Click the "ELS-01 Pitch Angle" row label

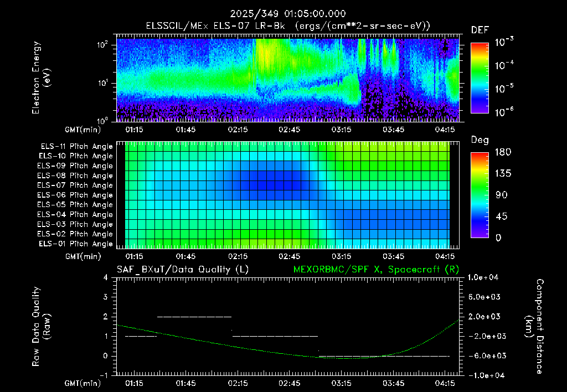[x=76, y=244]
